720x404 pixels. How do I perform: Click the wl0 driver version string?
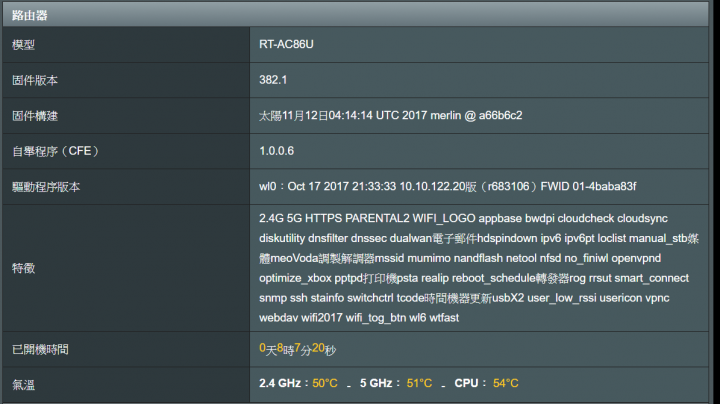coord(448,186)
